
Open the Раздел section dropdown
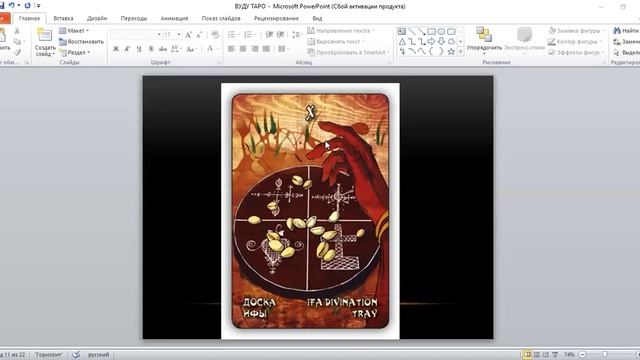tap(75, 52)
